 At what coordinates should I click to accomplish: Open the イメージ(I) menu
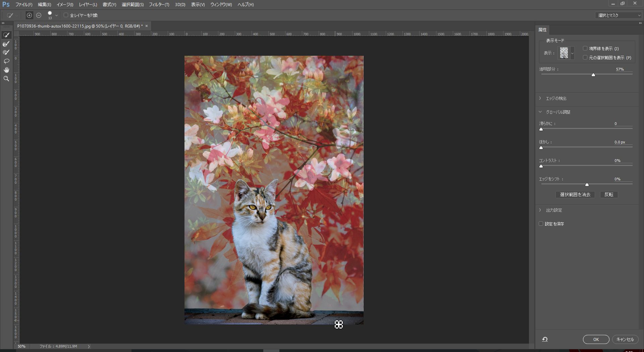coord(65,5)
